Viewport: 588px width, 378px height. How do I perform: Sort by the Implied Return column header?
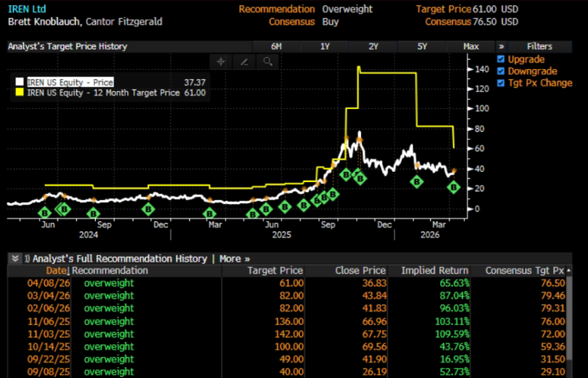tap(435, 271)
